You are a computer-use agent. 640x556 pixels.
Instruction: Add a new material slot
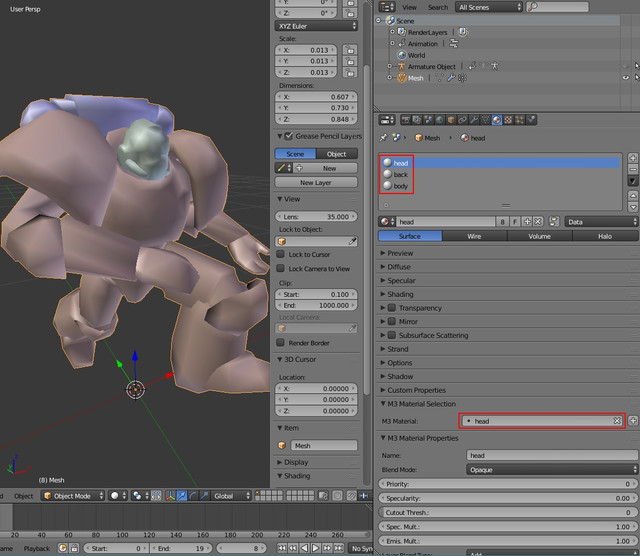(633, 158)
